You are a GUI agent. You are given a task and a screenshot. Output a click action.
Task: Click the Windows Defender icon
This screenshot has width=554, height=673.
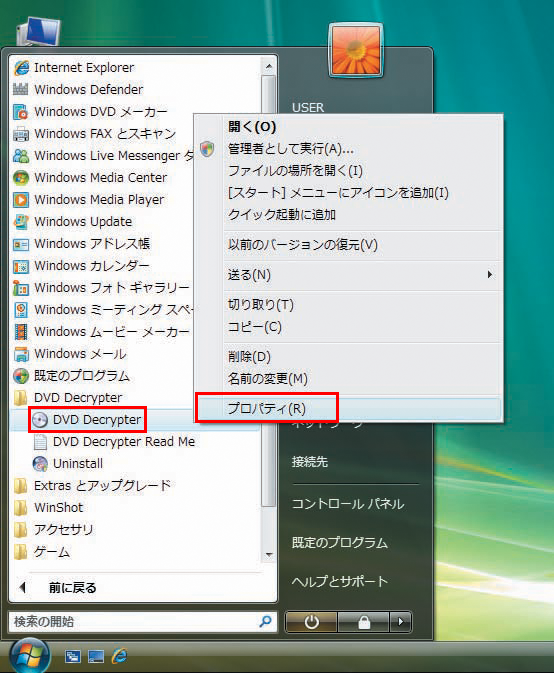[x=21, y=90]
